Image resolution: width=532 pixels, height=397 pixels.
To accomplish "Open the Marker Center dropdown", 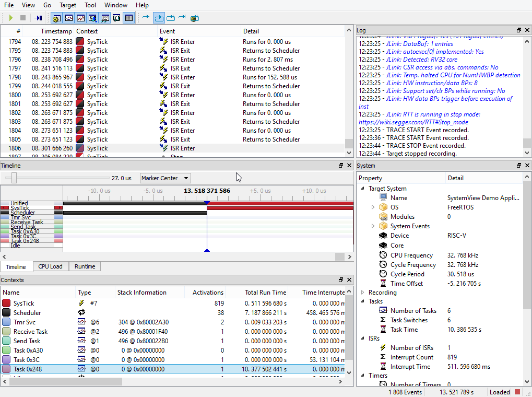I will coord(165,178).
